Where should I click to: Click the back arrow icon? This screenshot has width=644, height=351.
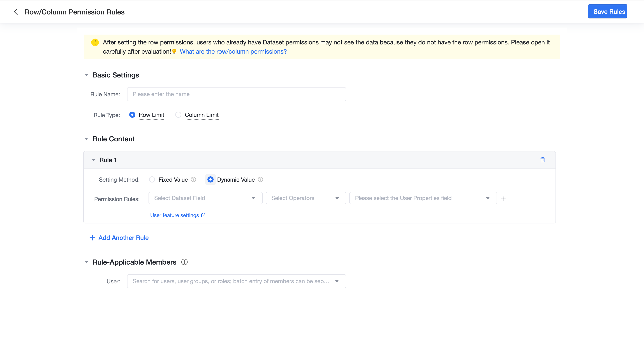click(16, 12)
